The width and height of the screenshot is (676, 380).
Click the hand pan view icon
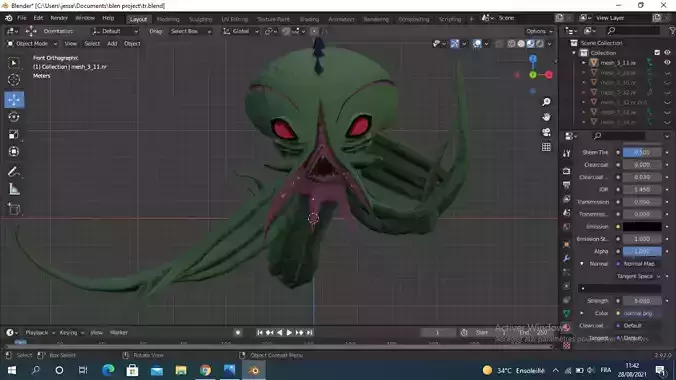tap(546, 117)
